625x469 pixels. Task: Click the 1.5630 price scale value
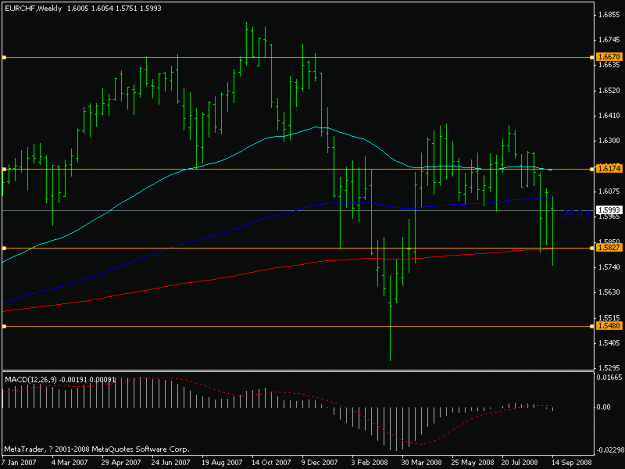pyautogui.click(x=609, y=292)
